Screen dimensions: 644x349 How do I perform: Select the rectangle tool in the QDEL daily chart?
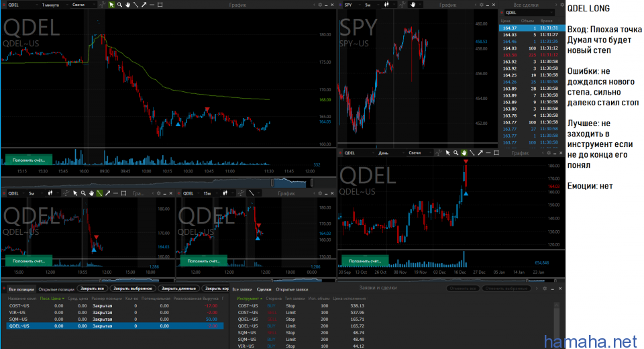pyautogui.click(x=496, y=153)
